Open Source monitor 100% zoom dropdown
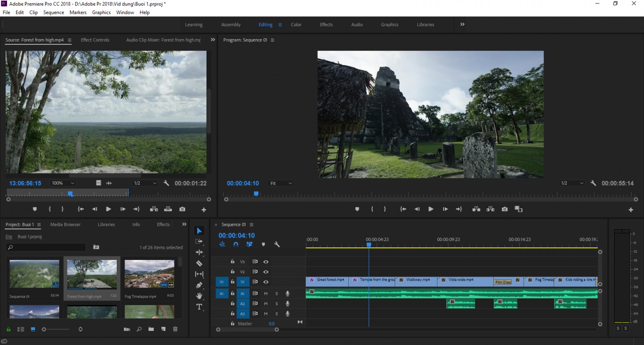Image resolution: width=644 pixels, height=345 pixels. pos(63,183)
